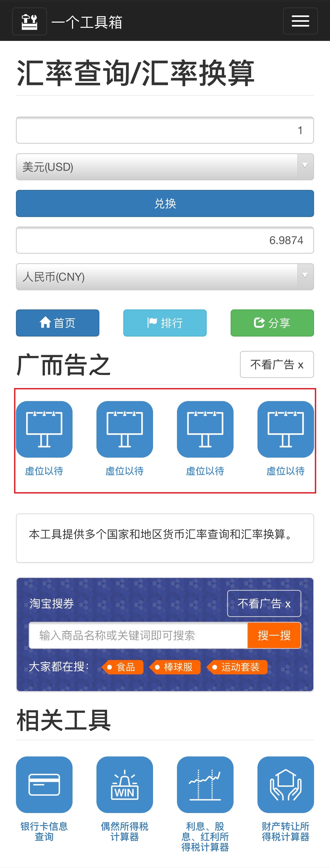330x868 pixels.
Task: Click the green 分享 share button
Action: point(272,323)
